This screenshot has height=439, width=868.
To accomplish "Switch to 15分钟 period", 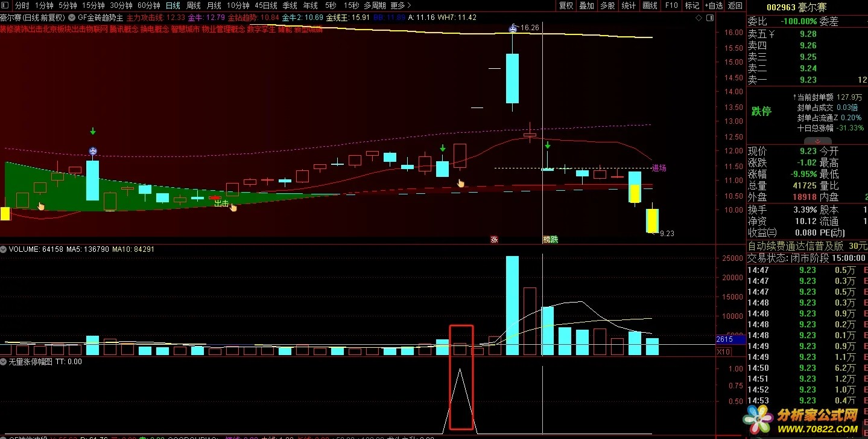I will (93, 5).
